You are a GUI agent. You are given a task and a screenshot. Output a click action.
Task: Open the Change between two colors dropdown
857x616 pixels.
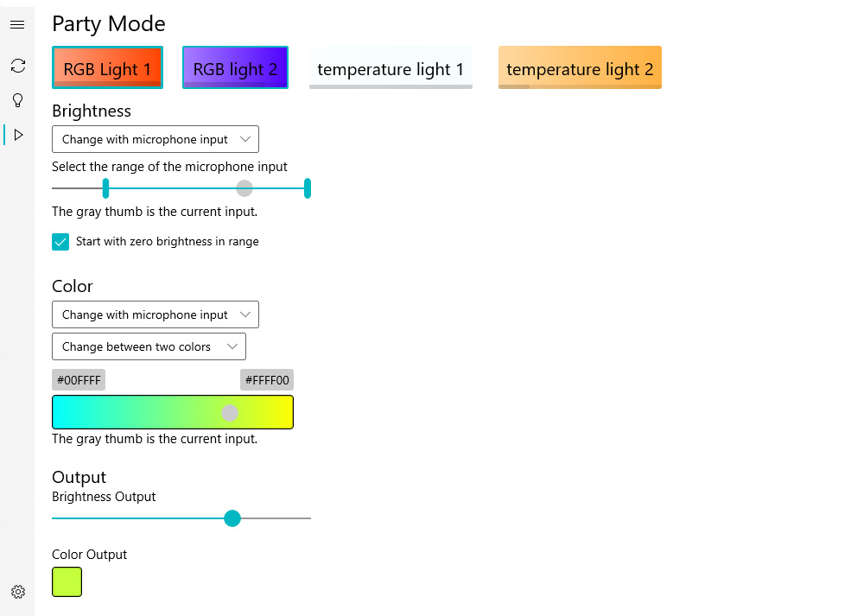click(149, 346)
